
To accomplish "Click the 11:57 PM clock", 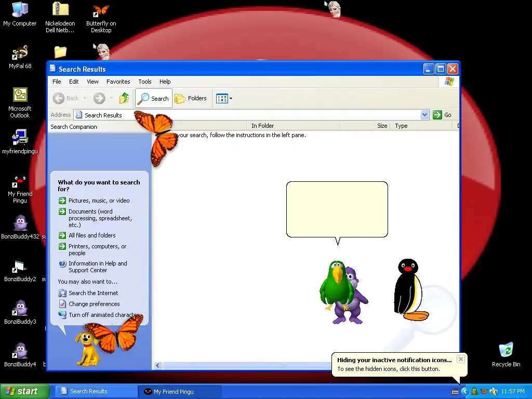I will (513, 392).
